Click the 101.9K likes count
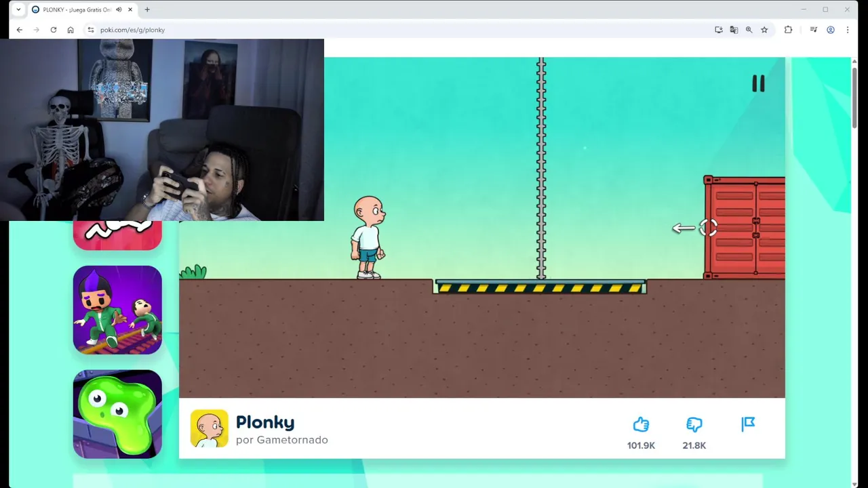Viewport: 868px width, 488px height. click(641, 445)
